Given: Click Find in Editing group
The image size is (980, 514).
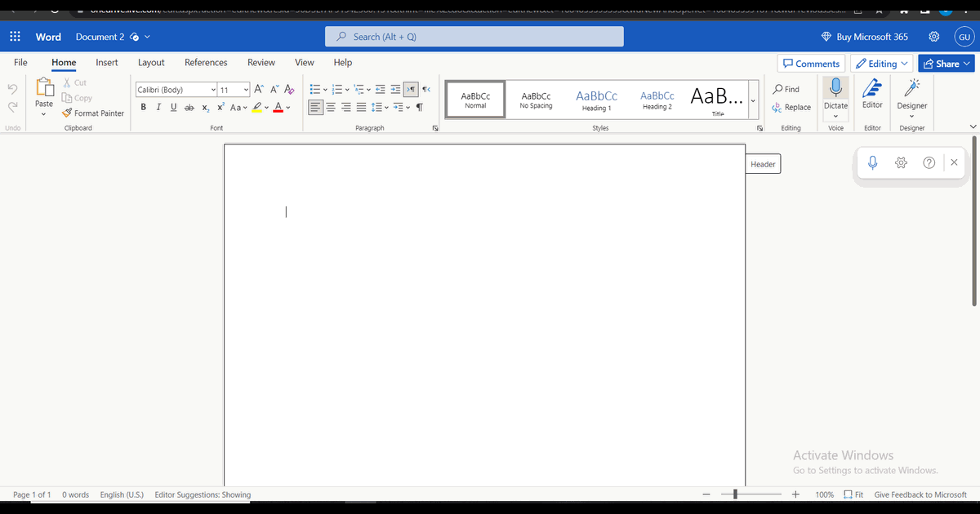Looking at the screenshot, I should (x=786, y=89).
